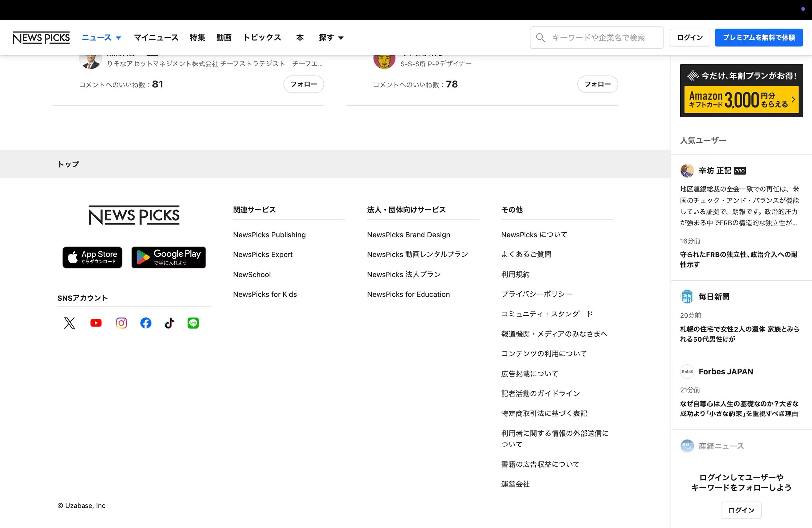Click the Forbes JAPAN user name
The height and width of the screenshot is (528, 812).
(726, 371)
